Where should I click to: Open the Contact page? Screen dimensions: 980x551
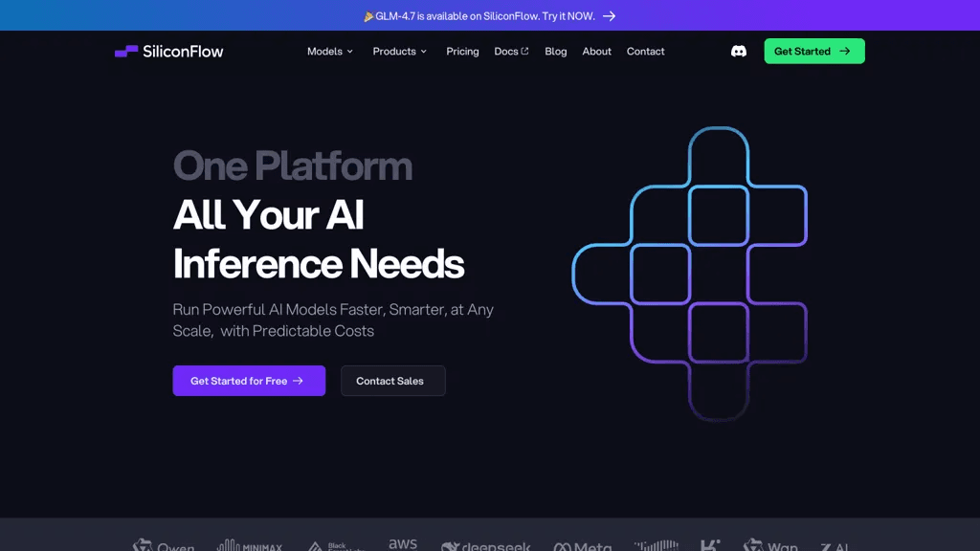(646, 52)
